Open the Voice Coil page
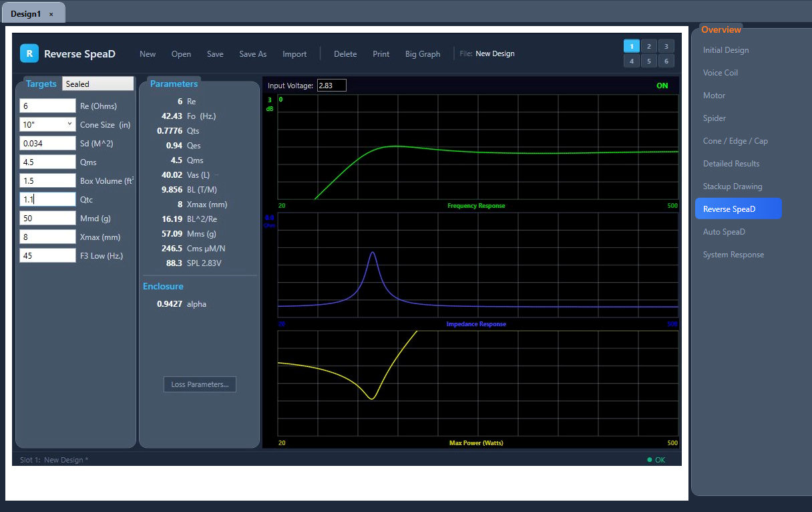Screen dimensions: 812x512 [721, 73]
